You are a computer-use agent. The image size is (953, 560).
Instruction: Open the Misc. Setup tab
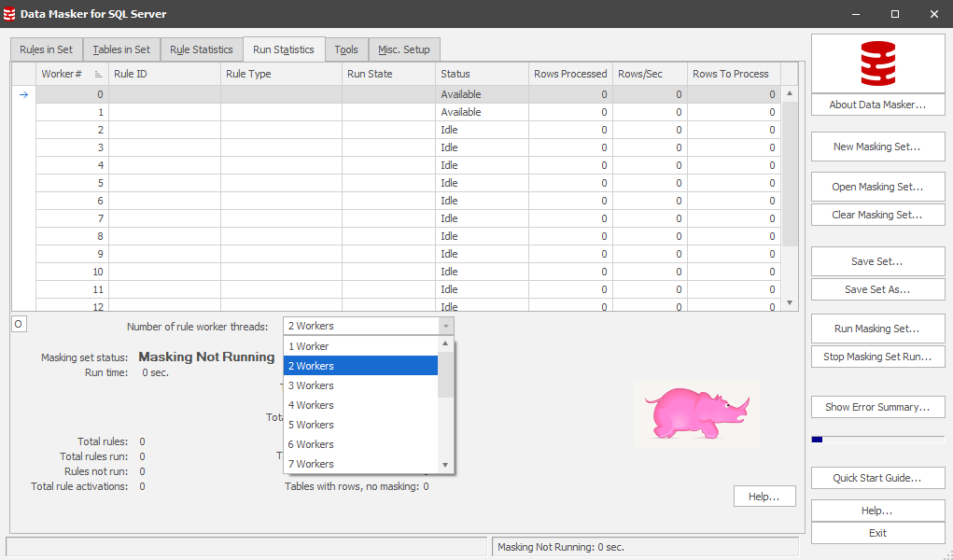(x=403, y=49)
